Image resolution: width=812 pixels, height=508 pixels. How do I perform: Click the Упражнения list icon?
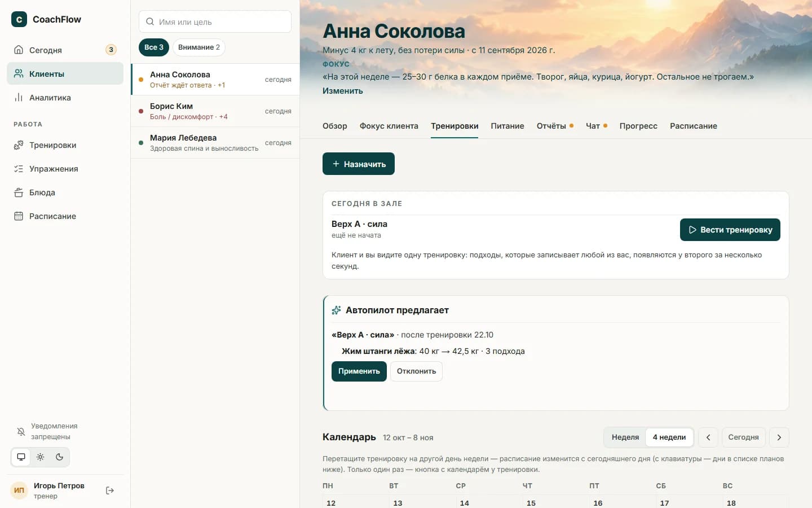pyautogui.click(x=19, y=168)
